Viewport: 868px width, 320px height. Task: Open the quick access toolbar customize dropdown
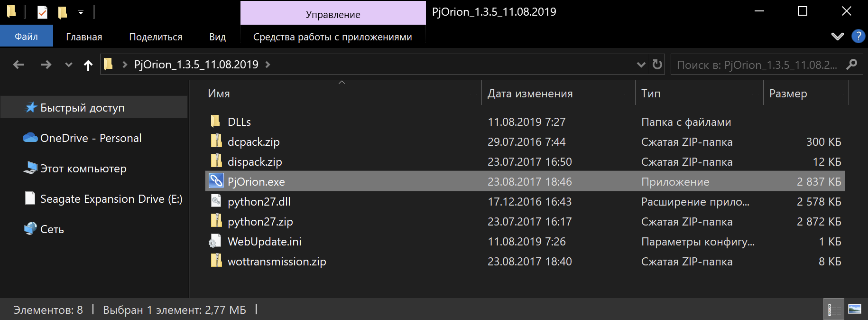pos(81,12)
